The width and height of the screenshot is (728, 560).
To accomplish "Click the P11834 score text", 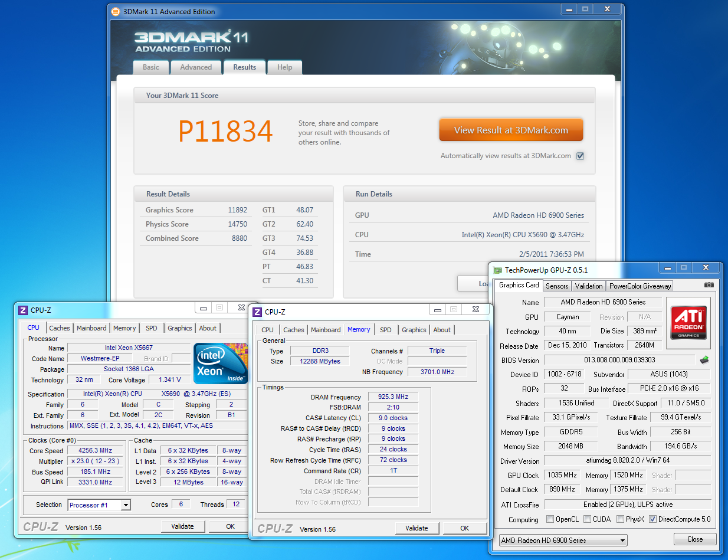I will 225,132.
